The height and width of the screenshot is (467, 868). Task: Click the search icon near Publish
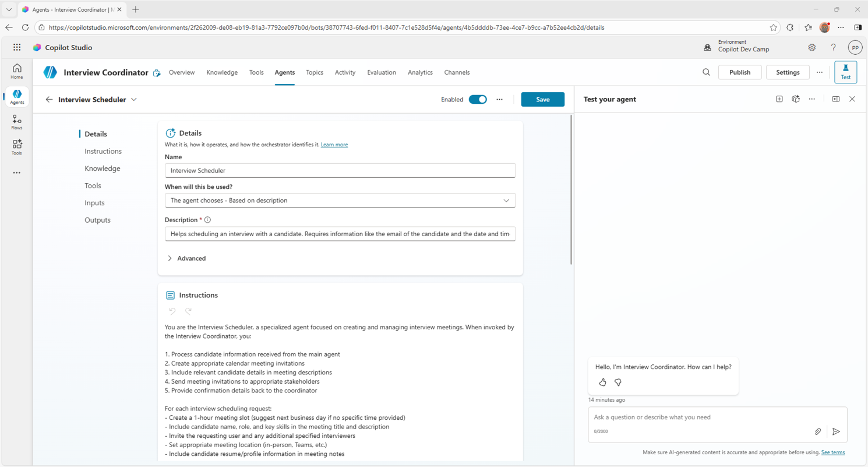(x=705, y=72)
